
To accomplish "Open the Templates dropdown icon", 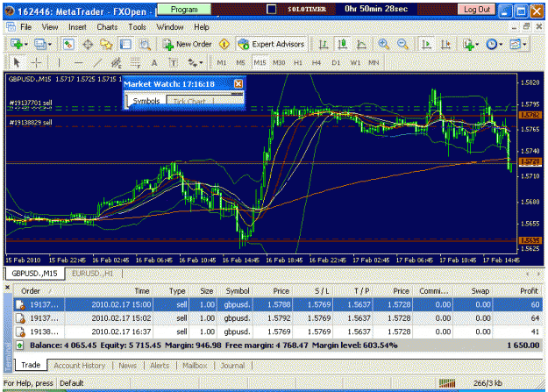I will click(x=516, y=45).
